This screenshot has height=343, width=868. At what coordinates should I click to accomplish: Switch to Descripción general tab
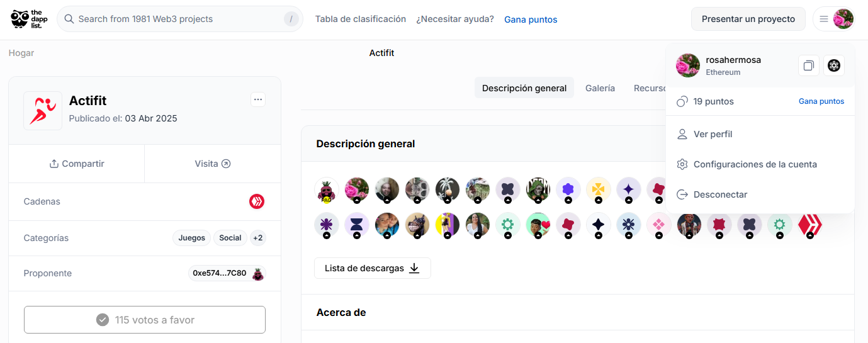tap(524, 88)
